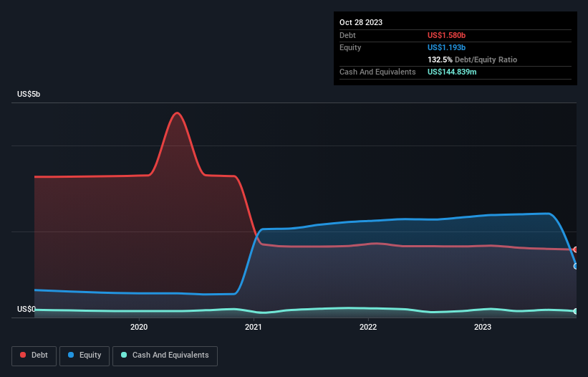This screenshot has height=377, width=588.
Task: Select the teal Cash endpoint marker
Action: pos(576,311)
